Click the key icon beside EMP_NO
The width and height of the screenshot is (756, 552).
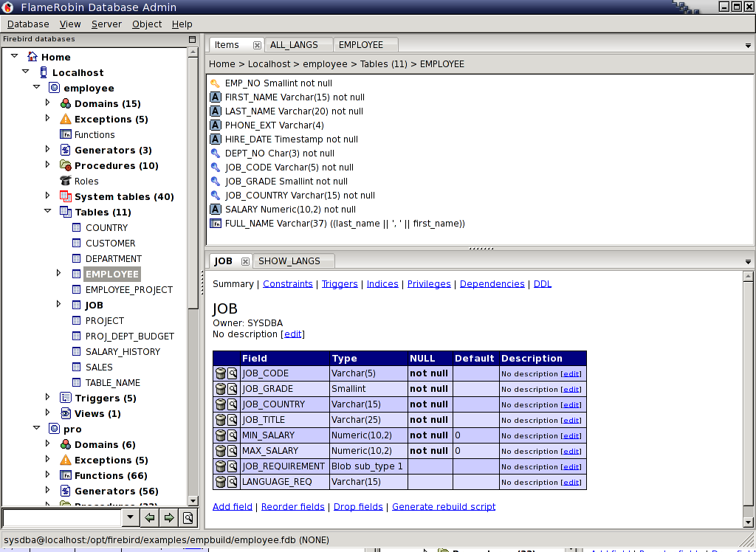point(215,83)
